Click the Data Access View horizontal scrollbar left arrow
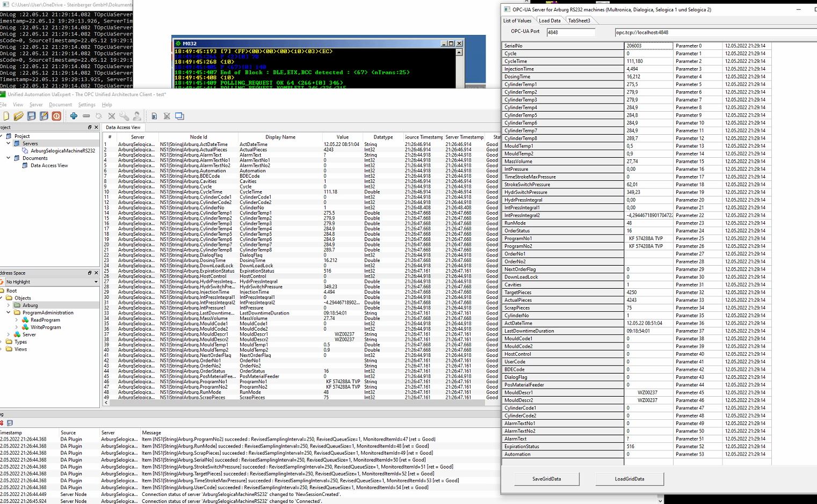Viewport: 817px width, 504px height. 106,403
